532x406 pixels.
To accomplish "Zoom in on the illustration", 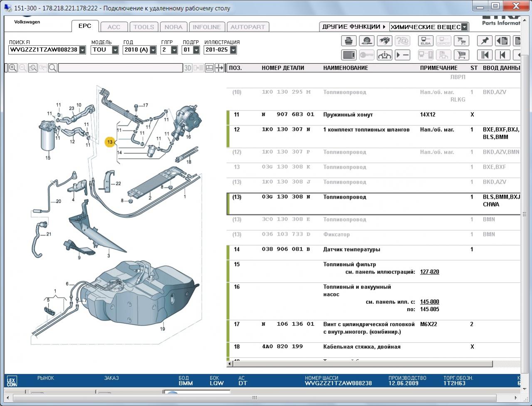I will pos(13,68).
